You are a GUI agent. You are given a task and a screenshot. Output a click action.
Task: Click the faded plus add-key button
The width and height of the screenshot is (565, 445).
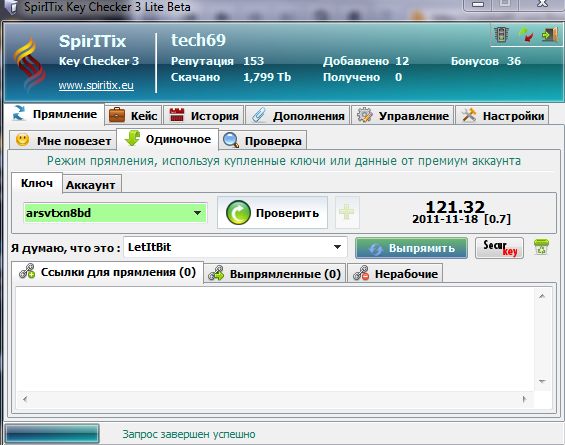[347, 213]
